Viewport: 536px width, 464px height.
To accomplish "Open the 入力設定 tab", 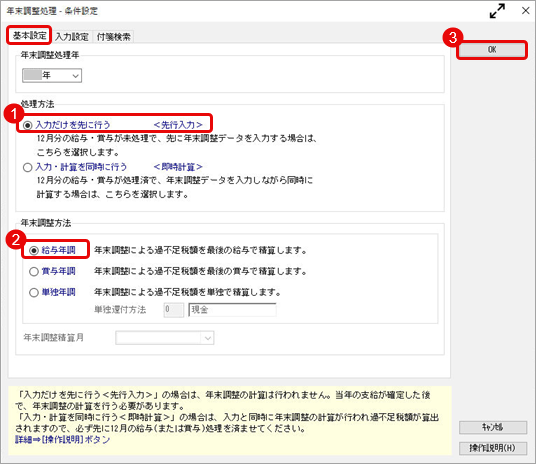I will 72,37.
